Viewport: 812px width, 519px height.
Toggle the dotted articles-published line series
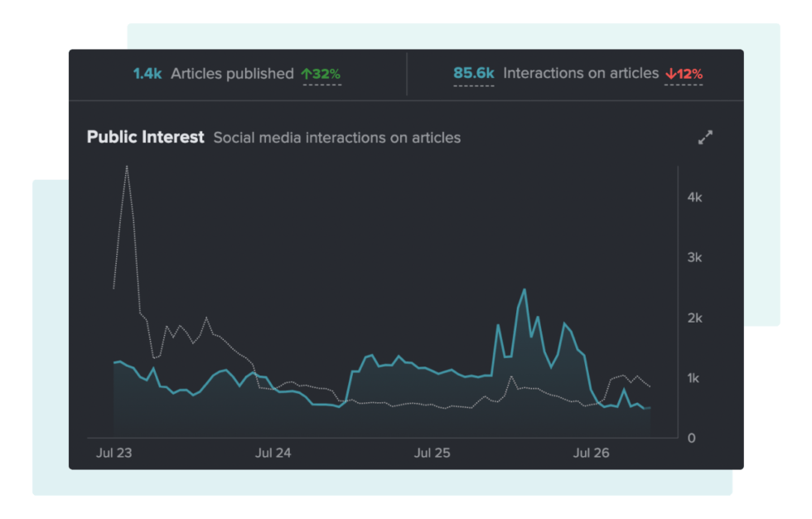(207, 318)
